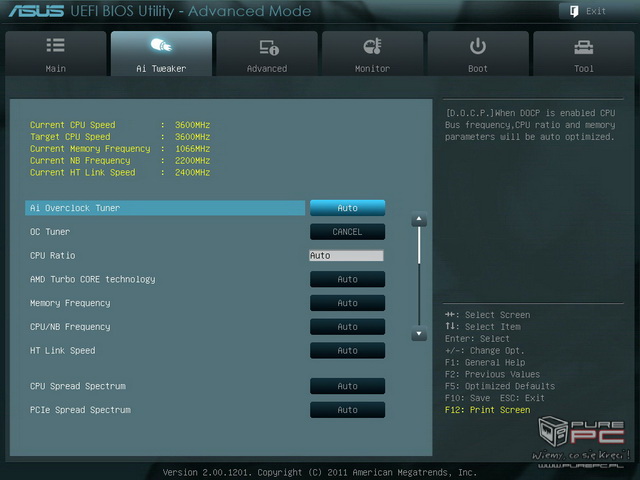Open CPU/NB Frequency Auto dropdown
Image resolution: width=640 pixels, height=480 pixels.
347,327
